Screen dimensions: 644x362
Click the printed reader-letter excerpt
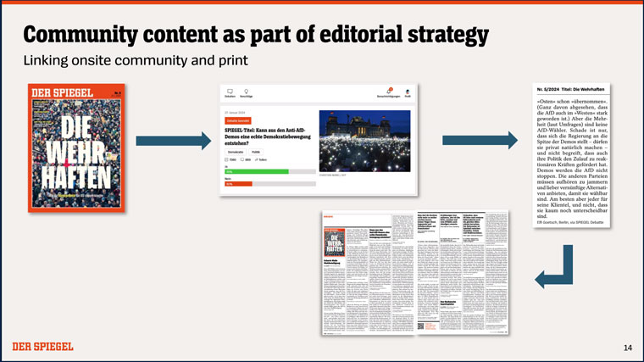[572, 155]
